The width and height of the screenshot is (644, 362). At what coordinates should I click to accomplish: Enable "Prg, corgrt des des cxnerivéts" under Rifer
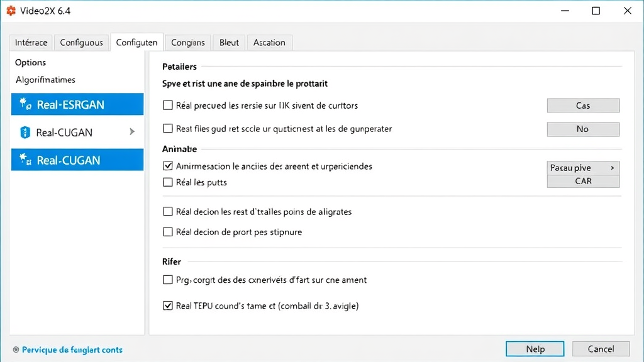168,280
